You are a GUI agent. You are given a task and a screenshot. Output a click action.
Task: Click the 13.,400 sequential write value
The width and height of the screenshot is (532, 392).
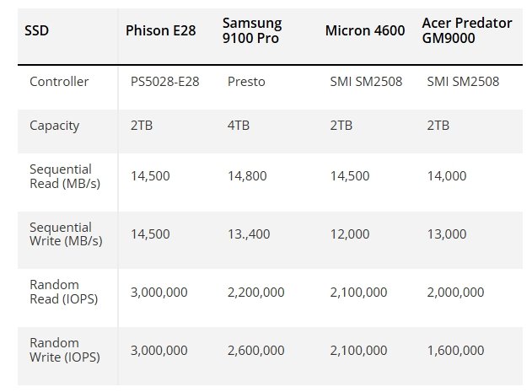click(x=249, y=234)
